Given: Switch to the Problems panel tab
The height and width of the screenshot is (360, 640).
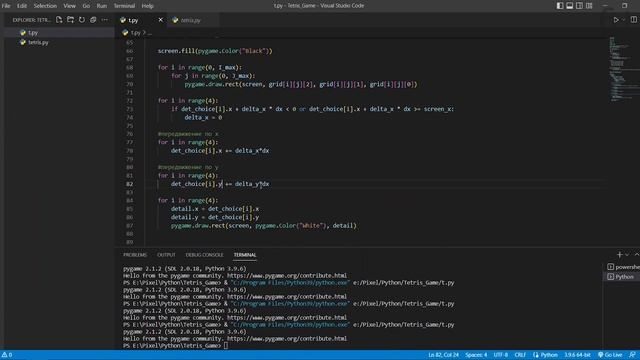Looking at the screenshot, I should tap(135, 255).
